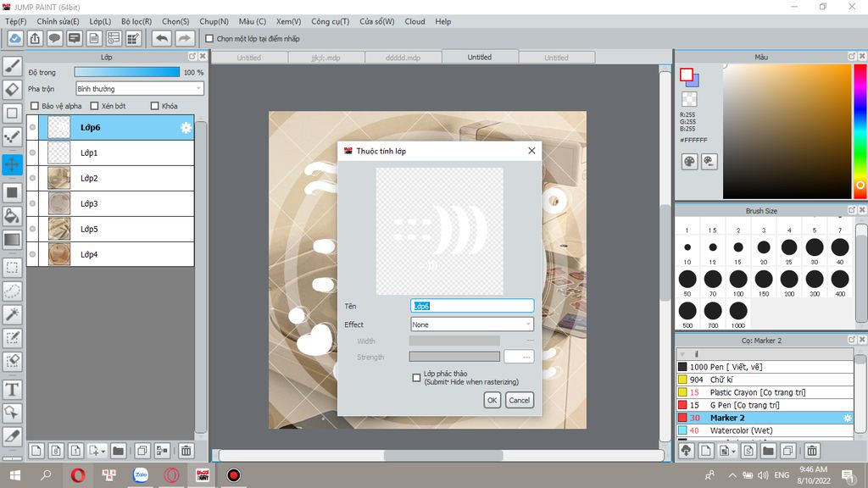This screenshot has height=488, width=868.
Task: Select the Magic Wand tool
Action: pyautogui.click(x=12, y=314)
